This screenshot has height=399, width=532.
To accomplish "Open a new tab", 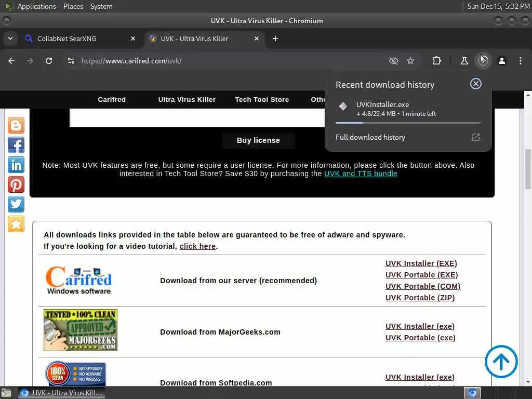I will [275, 38].
